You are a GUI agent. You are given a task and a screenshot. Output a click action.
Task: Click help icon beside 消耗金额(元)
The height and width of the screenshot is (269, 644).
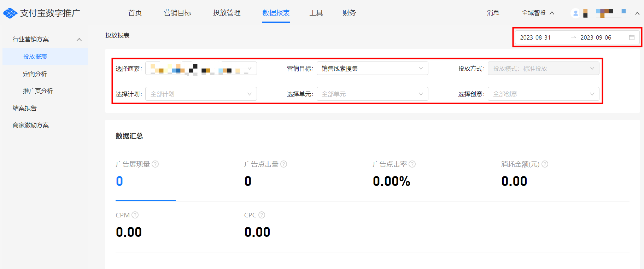pos(545,164)
